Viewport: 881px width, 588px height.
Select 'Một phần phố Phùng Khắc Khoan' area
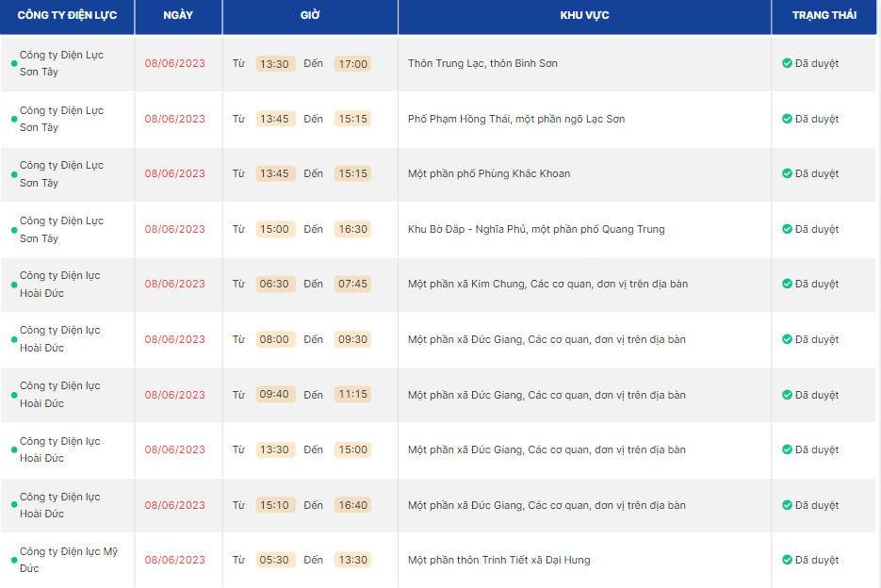(x=489, y=173)
